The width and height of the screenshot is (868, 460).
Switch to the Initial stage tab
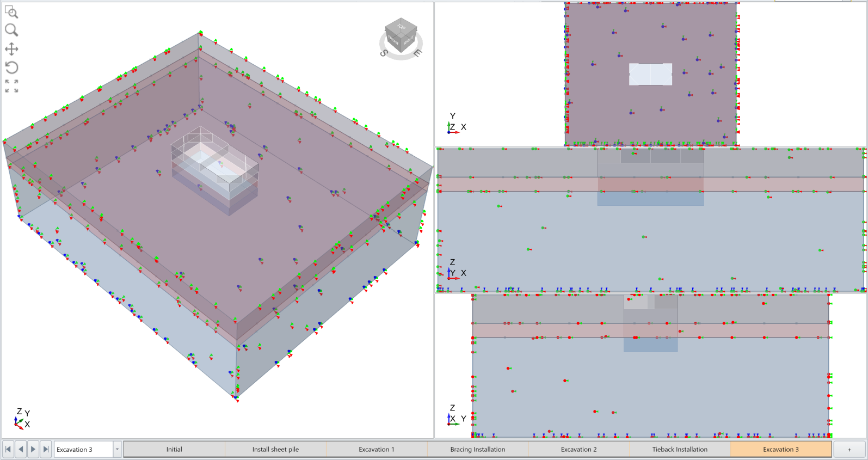tap(174, 450)
